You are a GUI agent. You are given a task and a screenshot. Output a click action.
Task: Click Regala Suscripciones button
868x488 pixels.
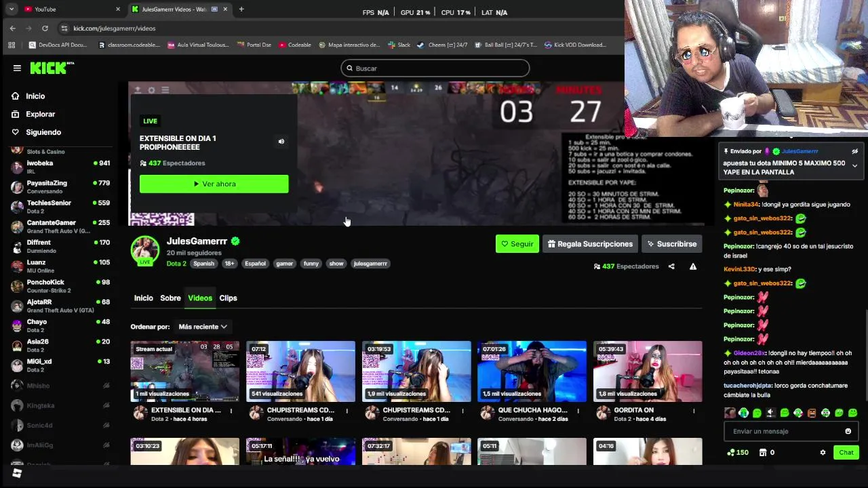click(590, 244)
